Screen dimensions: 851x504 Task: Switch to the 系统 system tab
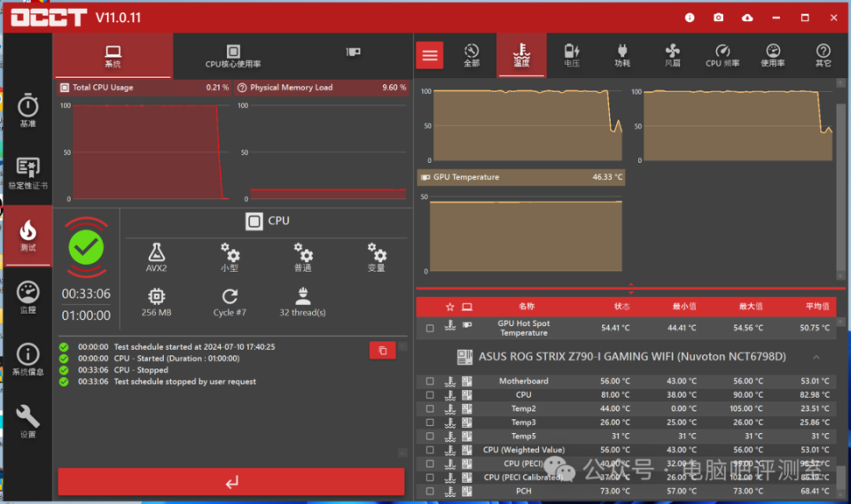tap(113, 56)
